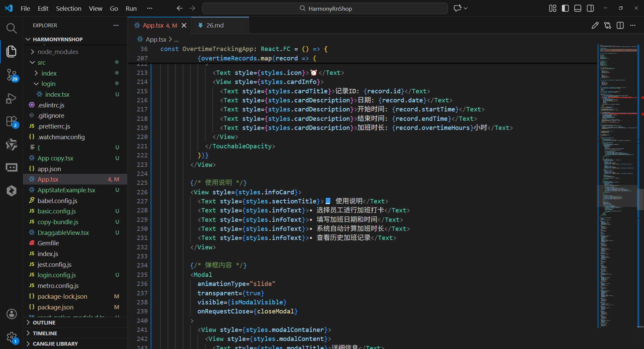Open the Manage gear icon
This screenshot has height=349, width=644.
11,337
